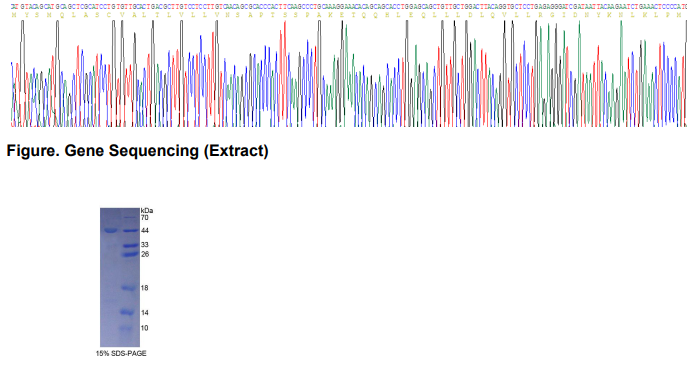Screen dimensions: 692x365
Task: Select the ladder band beside the 14 label
Action: pos(128,312)
